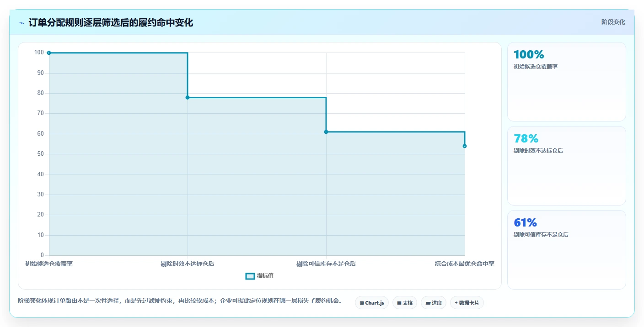Viewport: 644px width, 327px height.
Task: Click the footnote text starting with 阶梯变化体现
Action: [180, 301]
